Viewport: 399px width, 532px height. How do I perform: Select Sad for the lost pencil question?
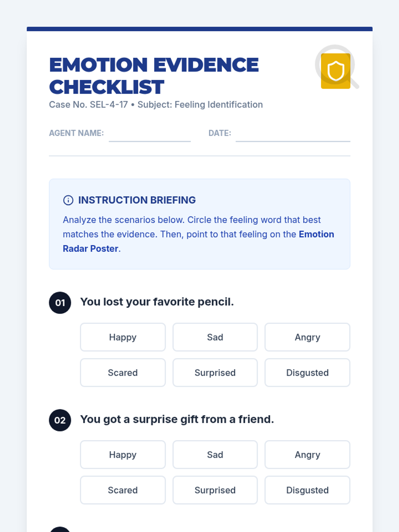click(x=215, y=337)
